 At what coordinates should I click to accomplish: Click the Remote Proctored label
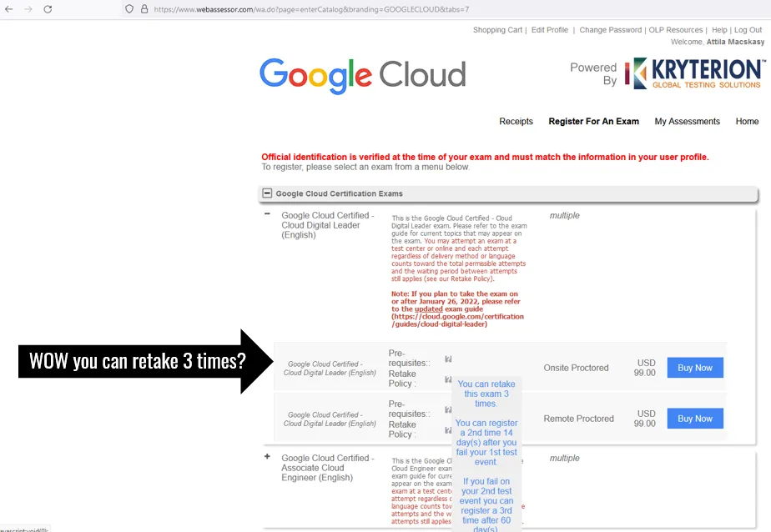click(x=578, y=419)
